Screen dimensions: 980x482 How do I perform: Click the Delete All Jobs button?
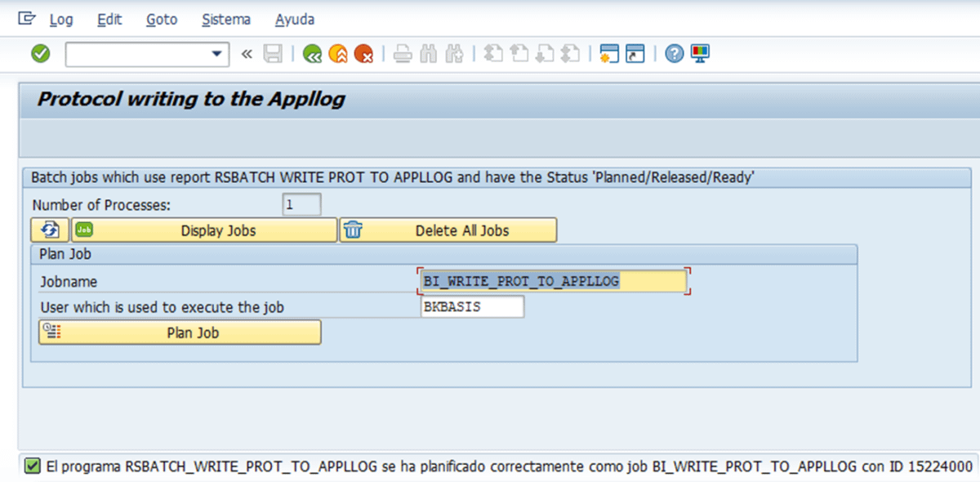(448, 230)
